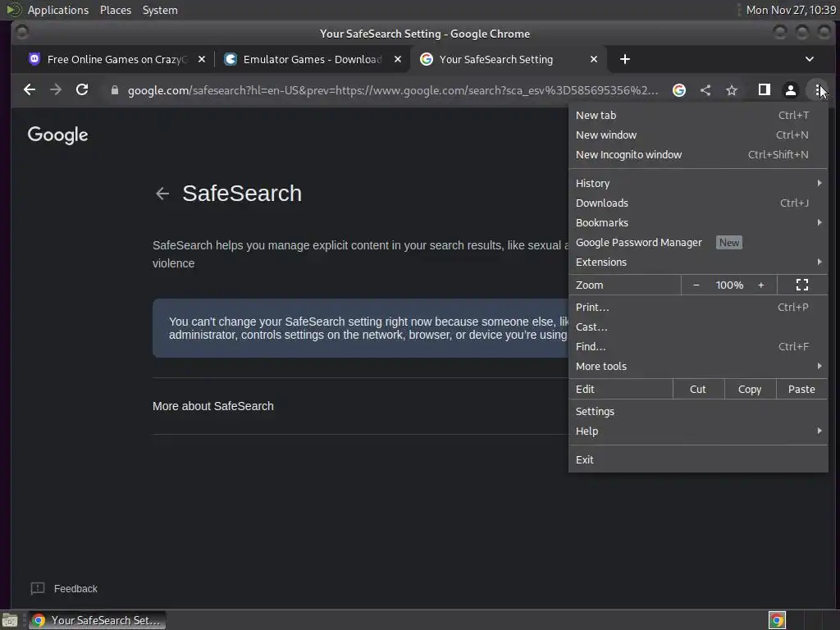
Task: Click the Cut button
Action: pyautogui.click(x=698, y=390)
